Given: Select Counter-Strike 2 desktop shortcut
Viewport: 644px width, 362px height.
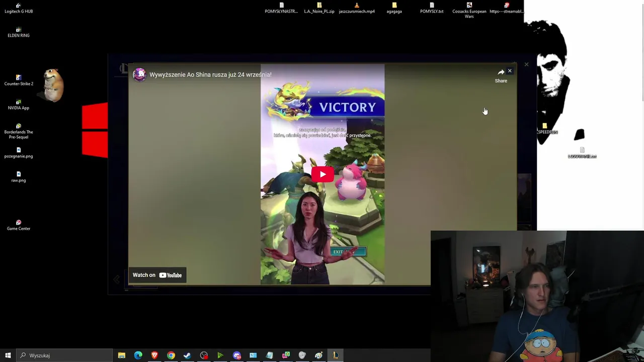Looking at the screenshot, I should pos(19,80).
